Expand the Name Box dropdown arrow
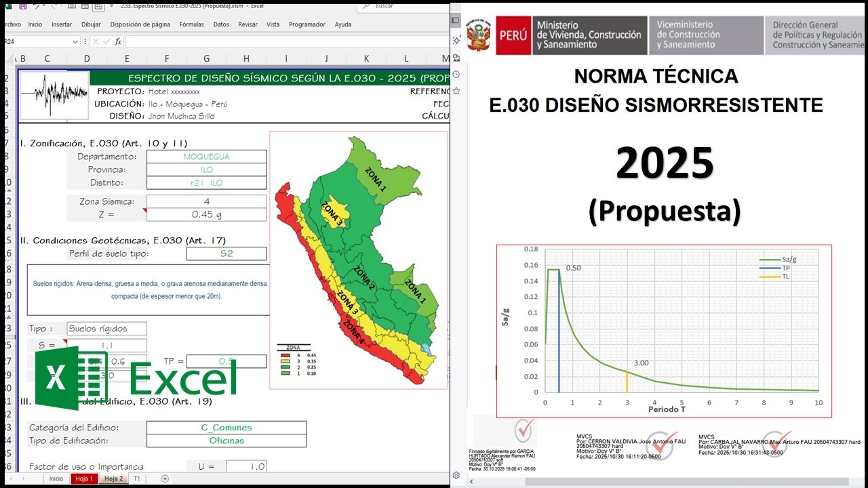The height and width of the screenshot is (488, 868). tap(75, 42)
